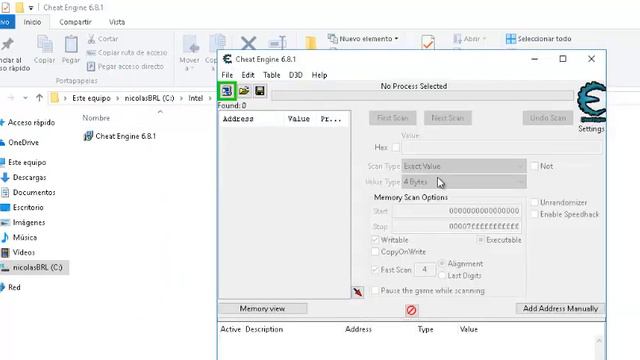Click the Cheat Engine title bar icon
The image size is (640, 360).
coord(227,59)
